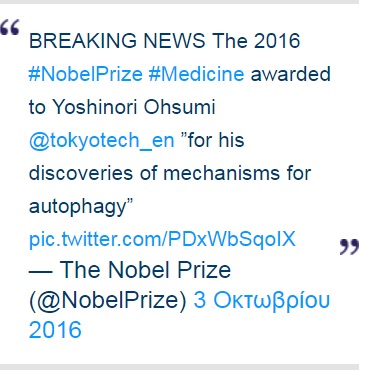Viewport: 369px width, 372px height.
Task: Click the opening quotation mark icon
Action: point(10,27)
